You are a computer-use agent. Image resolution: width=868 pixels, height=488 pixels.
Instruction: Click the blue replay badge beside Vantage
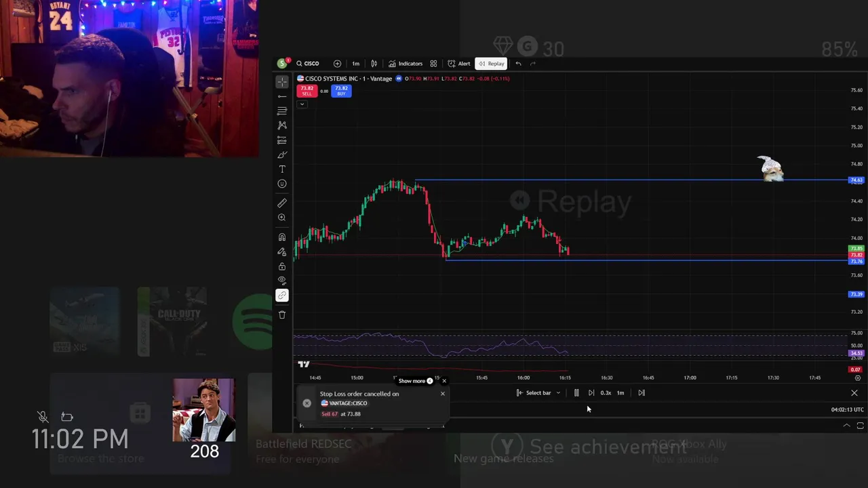point(399,79)
